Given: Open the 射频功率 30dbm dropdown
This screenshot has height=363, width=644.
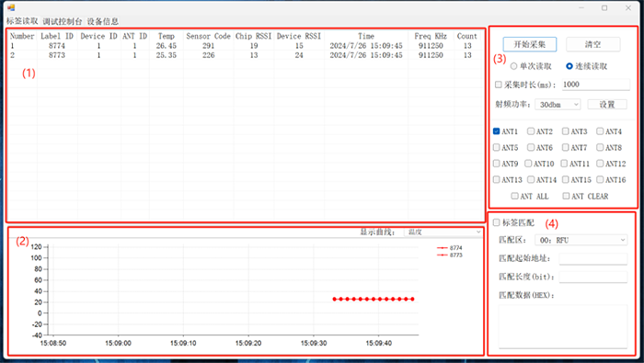Looking at the screenshot, I should 558,105.
